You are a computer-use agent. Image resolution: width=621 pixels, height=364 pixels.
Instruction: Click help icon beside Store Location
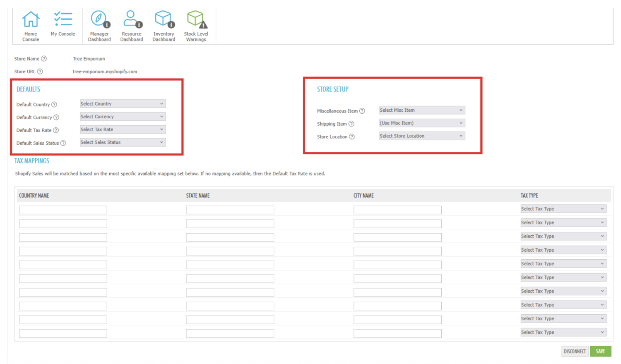tap(352, 137)
